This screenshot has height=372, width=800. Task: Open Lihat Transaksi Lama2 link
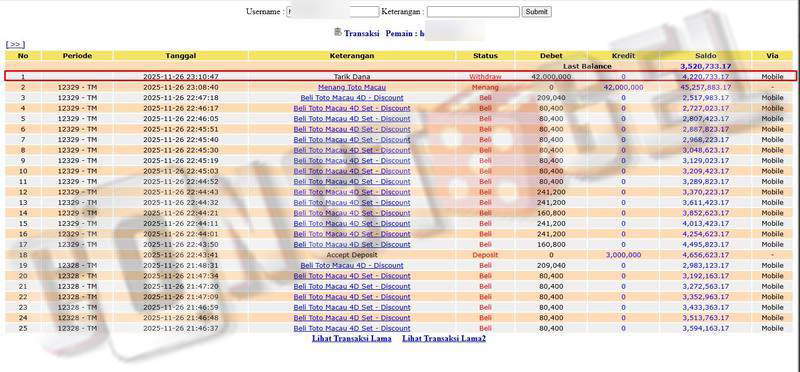444,338
